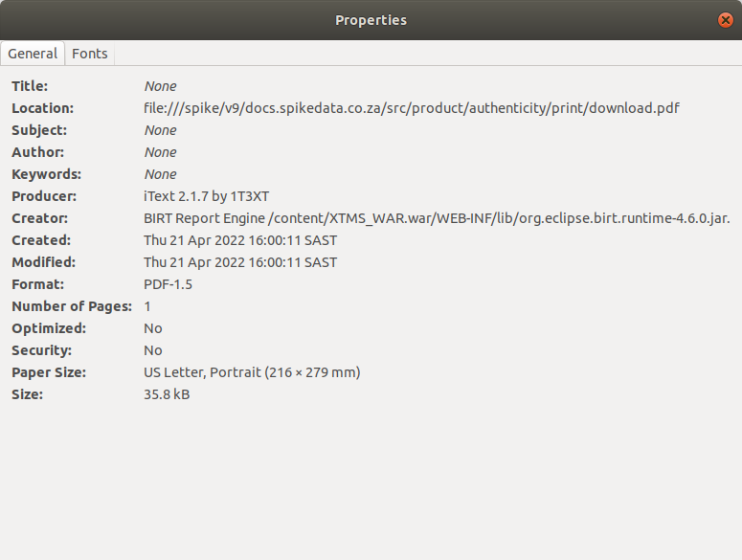
Task: Click the file location path value
Action: click(411, 108)
